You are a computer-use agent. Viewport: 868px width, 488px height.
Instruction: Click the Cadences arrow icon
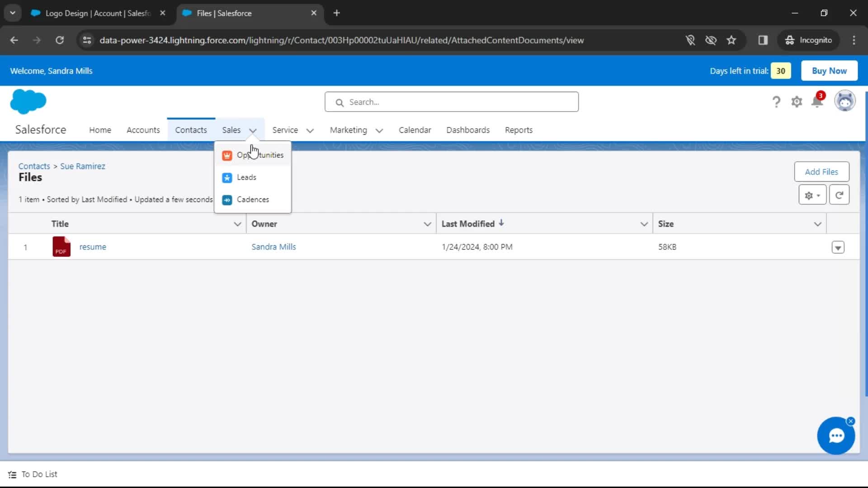click(x=227, y=200)
